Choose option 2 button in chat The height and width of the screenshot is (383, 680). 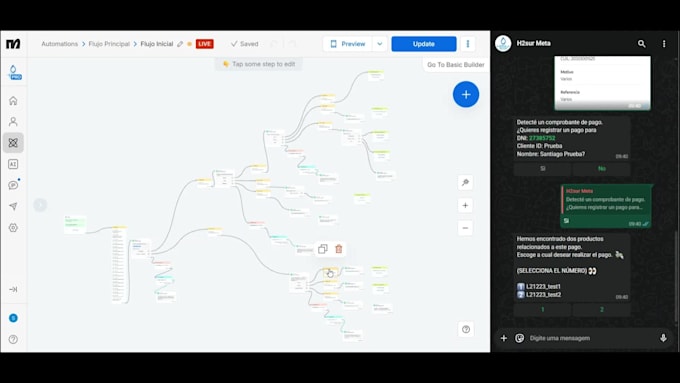[x=602, y=309]
